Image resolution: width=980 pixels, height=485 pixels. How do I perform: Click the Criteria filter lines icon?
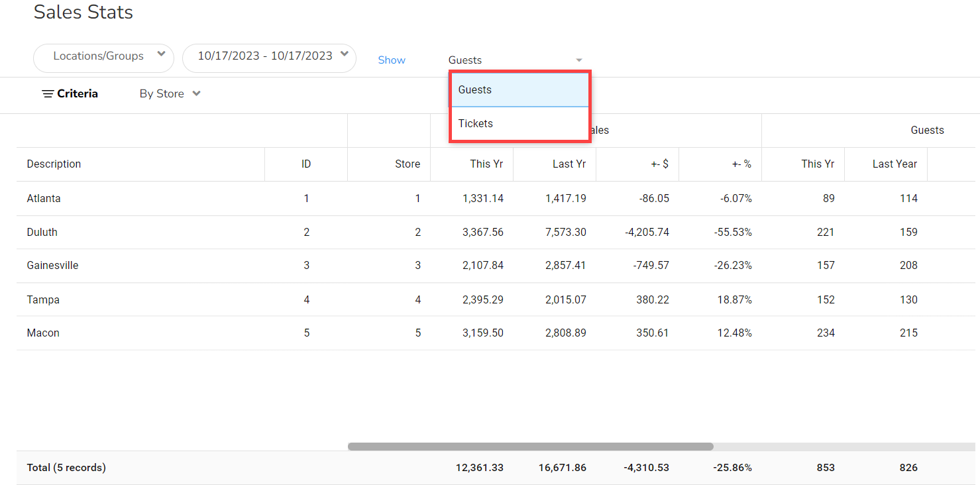(47, 94)
